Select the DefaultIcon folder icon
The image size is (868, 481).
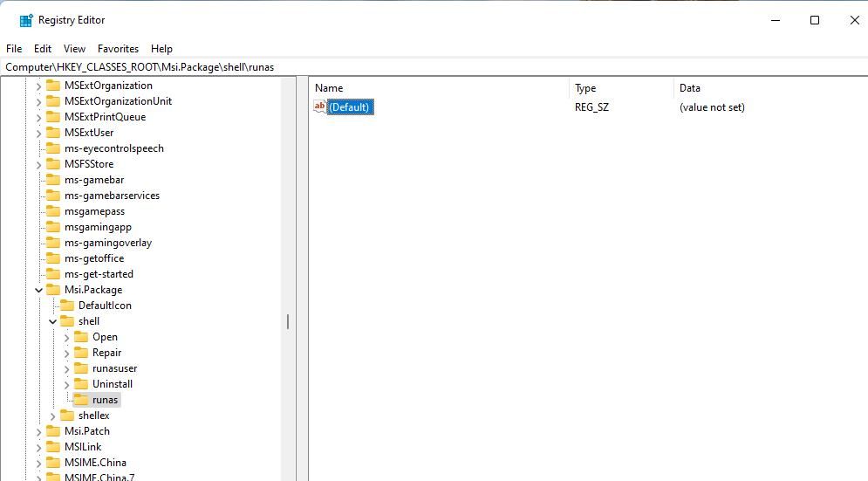(x=67, y=306)
